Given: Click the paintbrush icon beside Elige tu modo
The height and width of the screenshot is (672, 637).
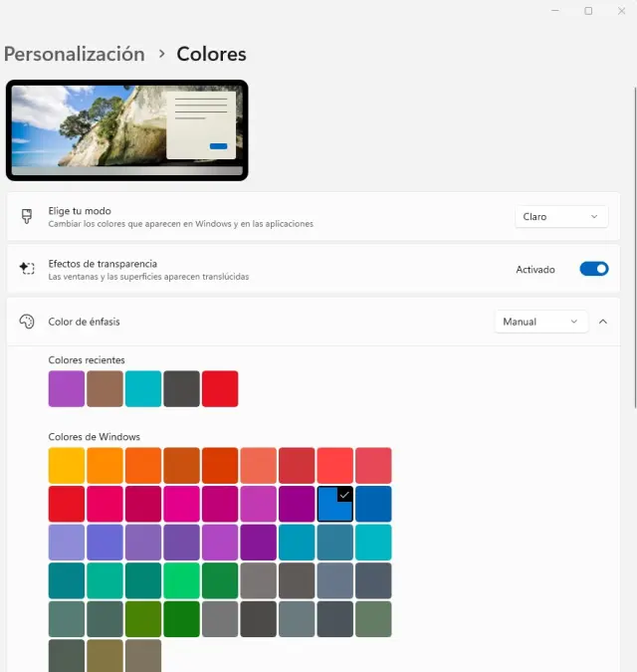Looking at the screenshot, I should (x=27, y=217).
